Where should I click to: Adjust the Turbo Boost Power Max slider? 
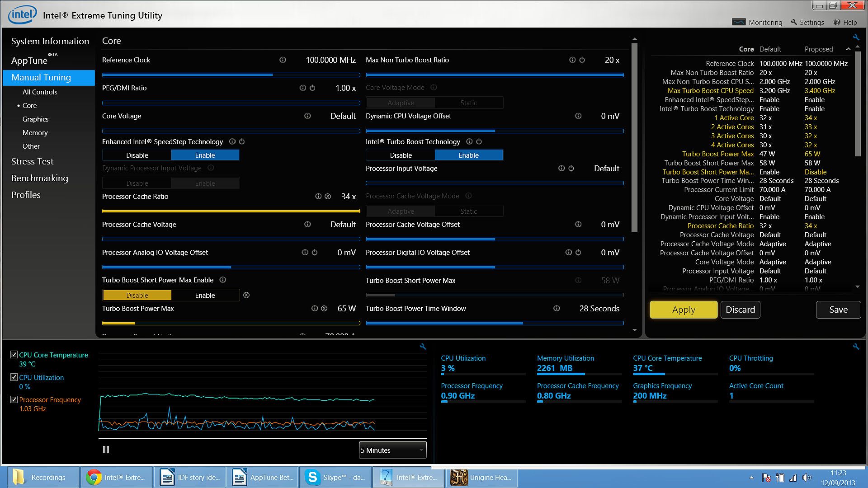[x=135, y=323]
